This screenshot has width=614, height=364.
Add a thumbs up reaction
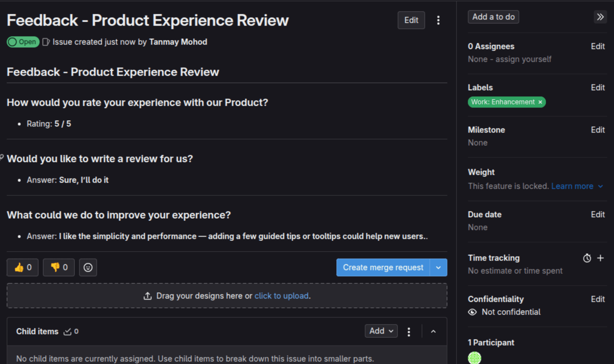tap(22, 267)
